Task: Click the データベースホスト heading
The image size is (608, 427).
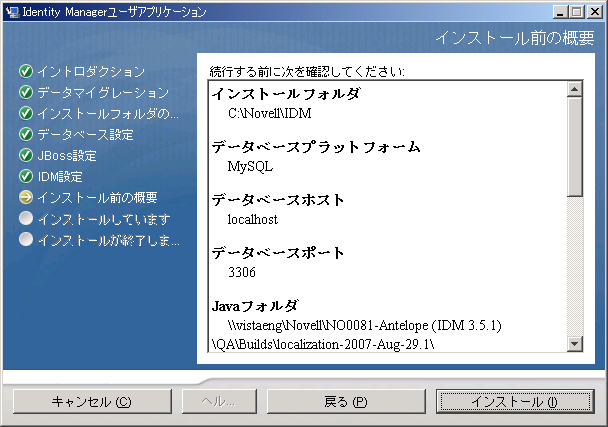Action: [278, 200]
